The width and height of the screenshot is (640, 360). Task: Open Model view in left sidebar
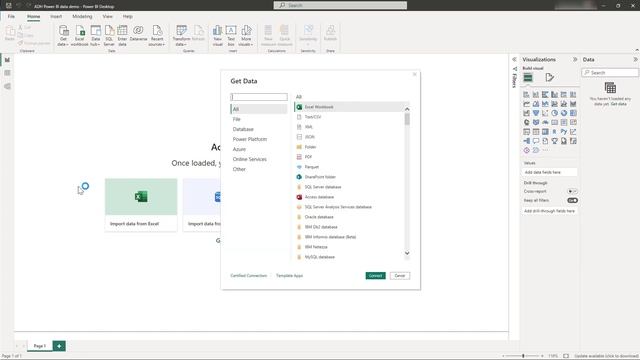point(7,86)
